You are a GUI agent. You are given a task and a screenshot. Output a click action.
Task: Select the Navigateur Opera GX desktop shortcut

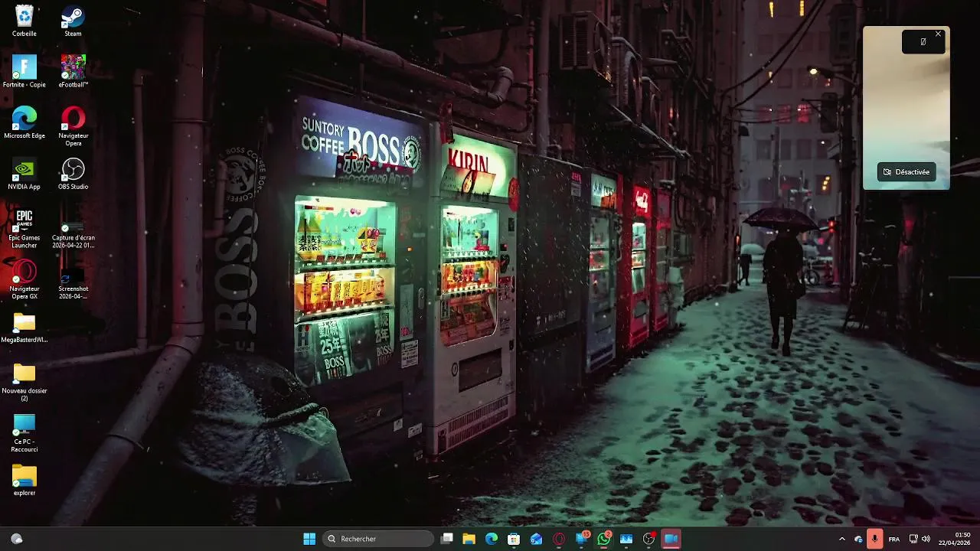24,279
